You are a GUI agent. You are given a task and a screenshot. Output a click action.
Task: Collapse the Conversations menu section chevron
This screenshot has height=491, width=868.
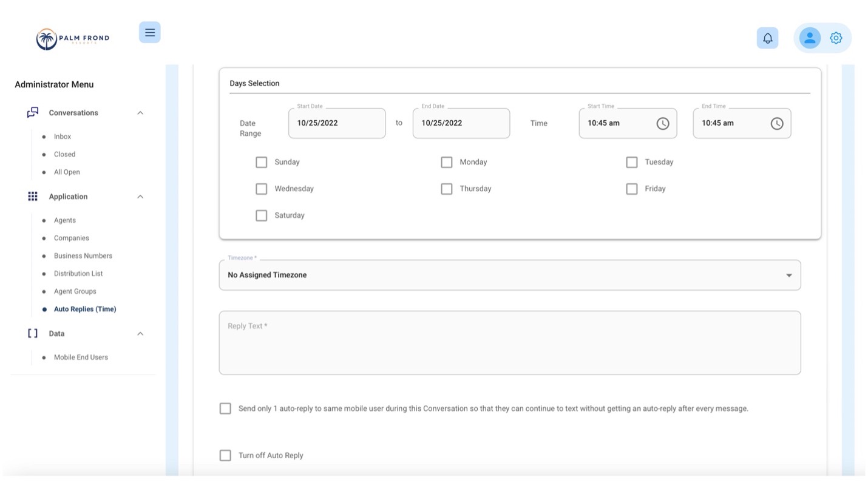[140, 113]
